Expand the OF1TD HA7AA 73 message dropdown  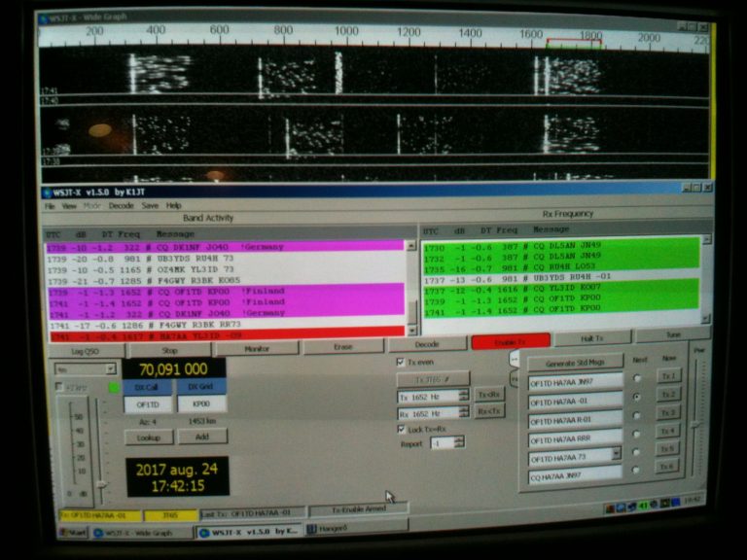click(616, 454)
